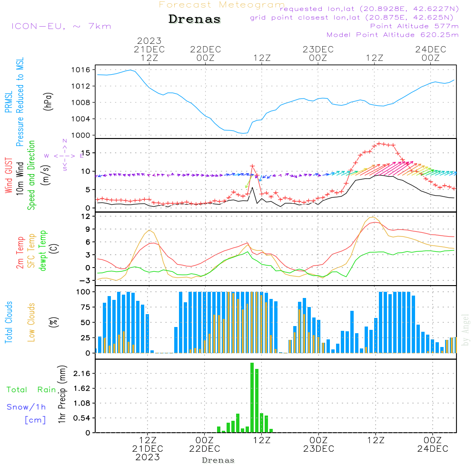Click the Low Clouds axis label
This screenshot has height=476, width=476.
31,322
